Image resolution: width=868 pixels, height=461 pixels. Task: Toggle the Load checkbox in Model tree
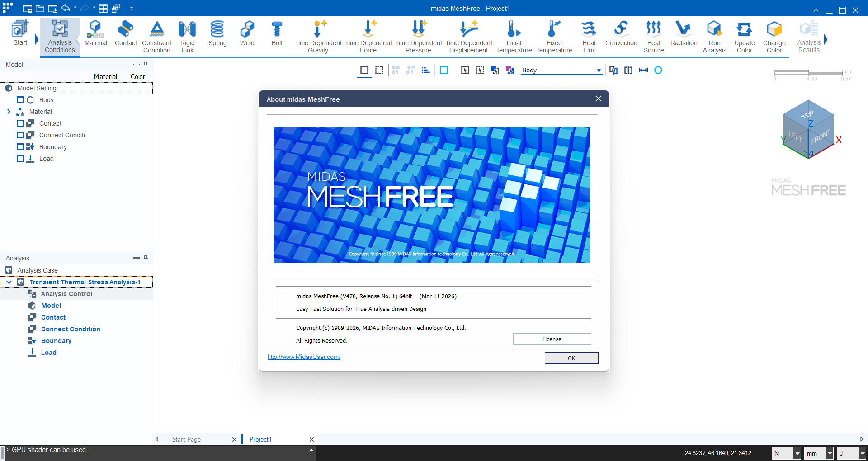20,159
